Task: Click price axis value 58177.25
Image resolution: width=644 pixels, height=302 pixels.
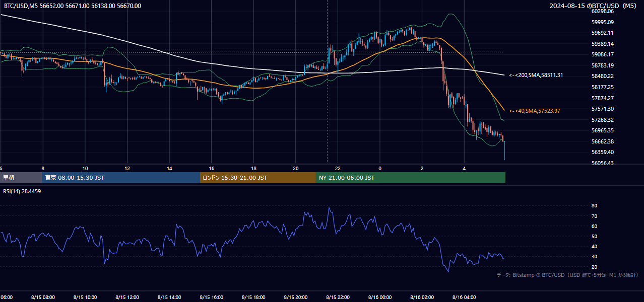Action: tap(603, 87)
